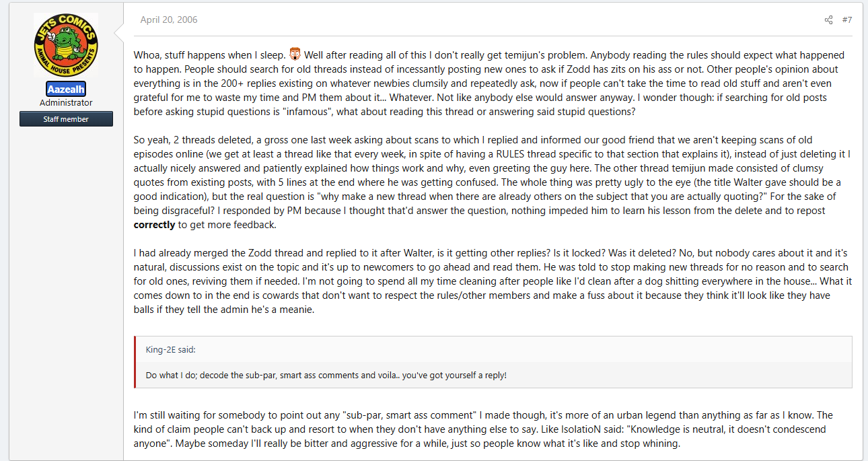Open Aazealh's user profile name

66,89
